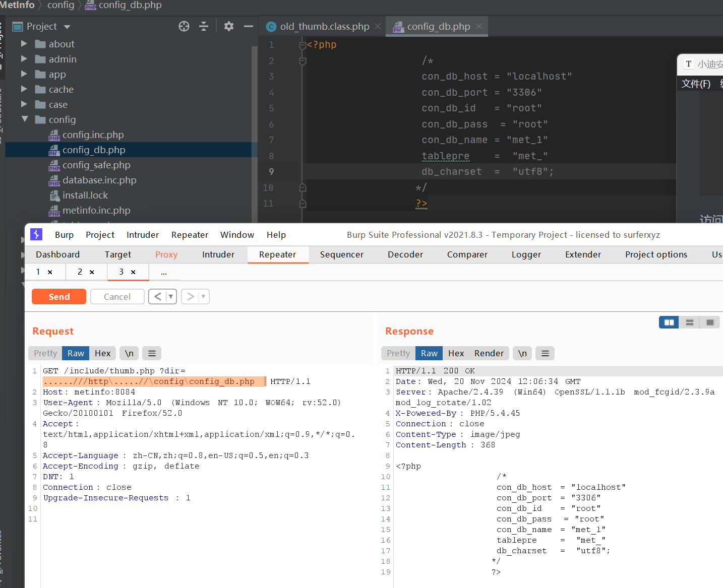
Task: Select side-by-side layout icon
Action: (x=669, y=322)
